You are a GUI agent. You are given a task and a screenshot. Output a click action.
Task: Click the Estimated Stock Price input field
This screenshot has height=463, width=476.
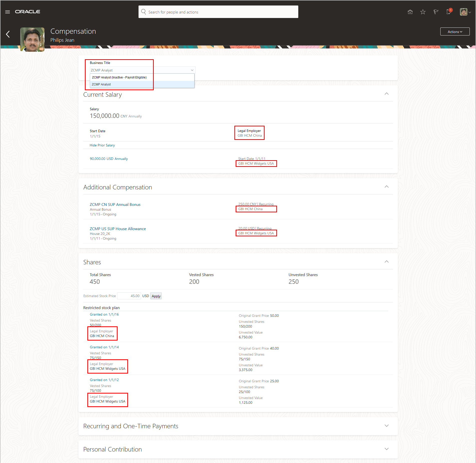point(129,296)
